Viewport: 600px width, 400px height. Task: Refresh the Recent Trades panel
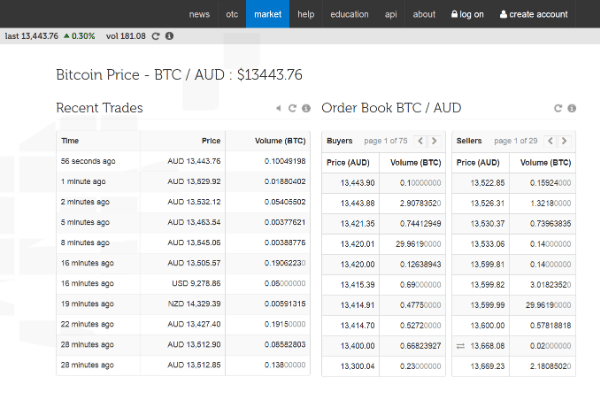(292, 108)
